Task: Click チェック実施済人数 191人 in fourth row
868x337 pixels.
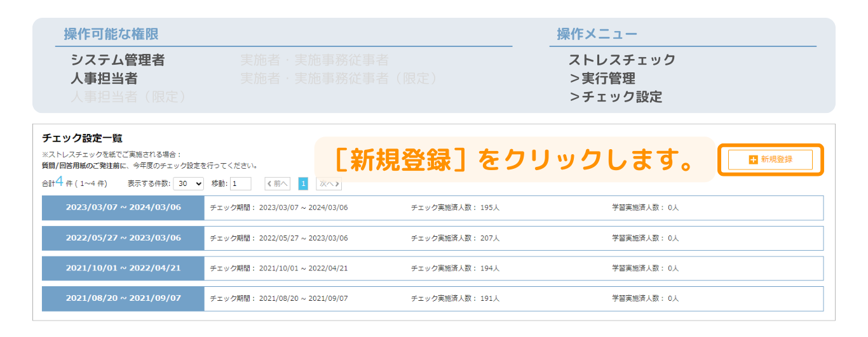Action: [x=455, y=299]
